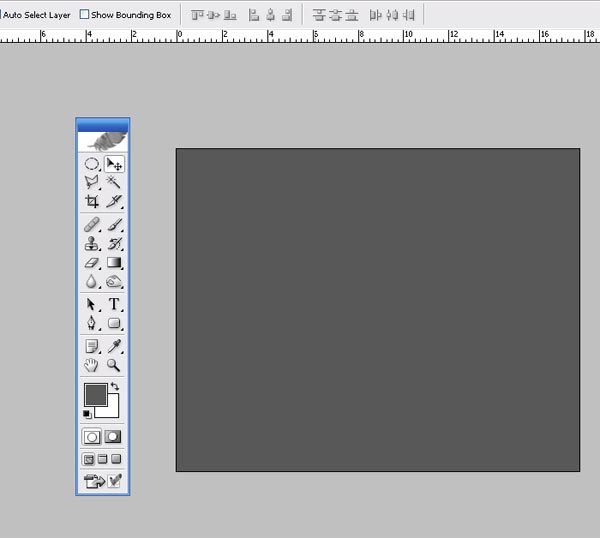Select the Type tool
Image resolution: width=600 pixels, height=538 pixels.
[x=114, y=304]
